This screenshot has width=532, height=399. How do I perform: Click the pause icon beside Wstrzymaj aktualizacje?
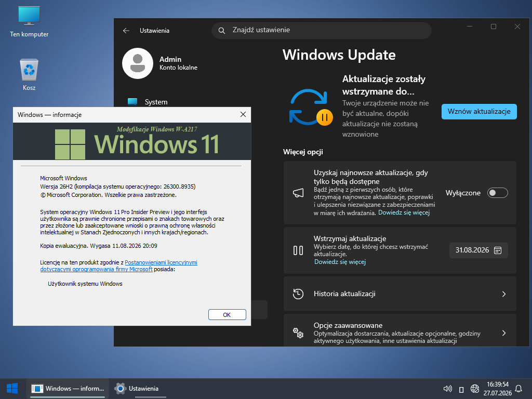coord(298,250)
